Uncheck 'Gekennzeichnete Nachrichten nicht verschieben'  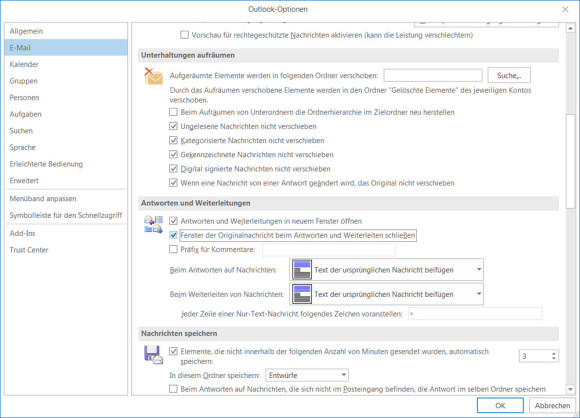tap(173, 155)
